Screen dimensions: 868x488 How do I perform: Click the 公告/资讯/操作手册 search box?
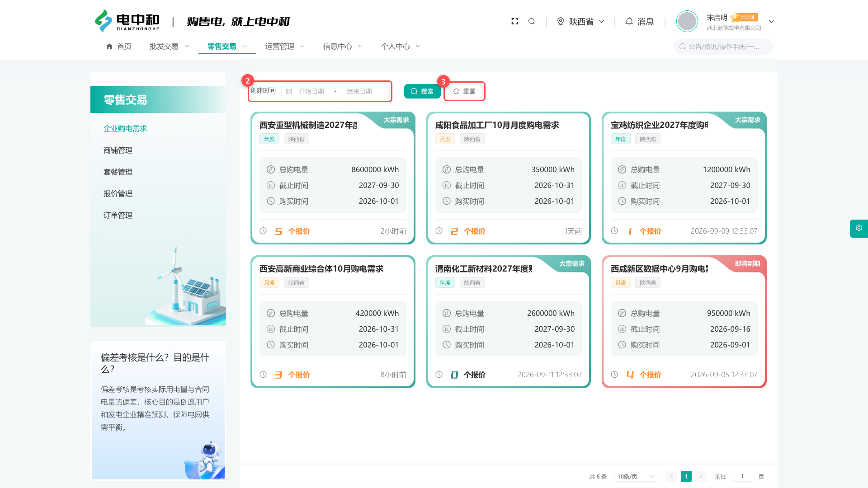pos(723,47)
